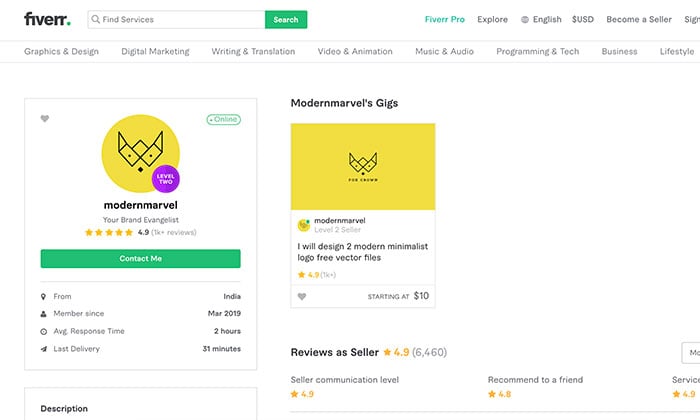Click the small seller avatar in the gig card
Viewport: 700px width, 420px height.
pyautogui.click(x=304, y=225)
